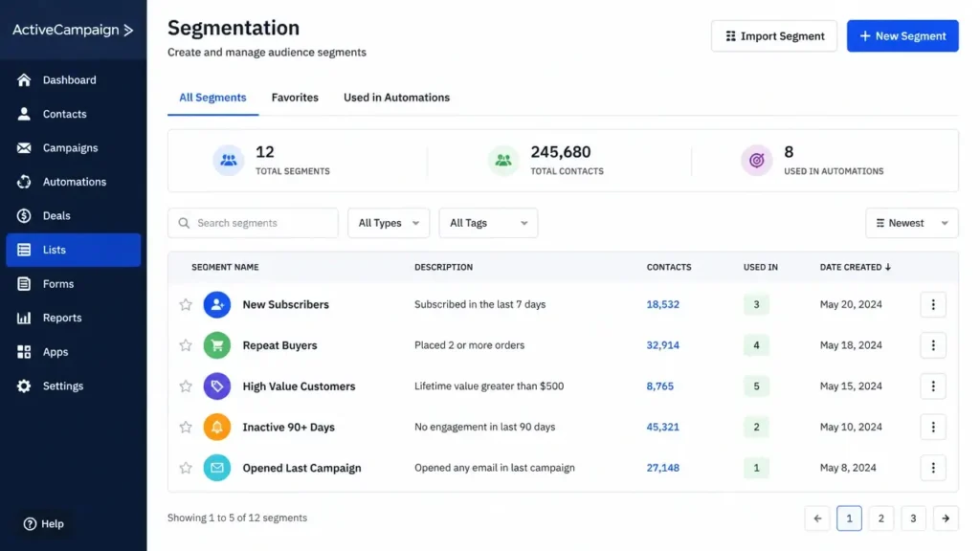Open Reports from sidebar

(x=73, y=318)
